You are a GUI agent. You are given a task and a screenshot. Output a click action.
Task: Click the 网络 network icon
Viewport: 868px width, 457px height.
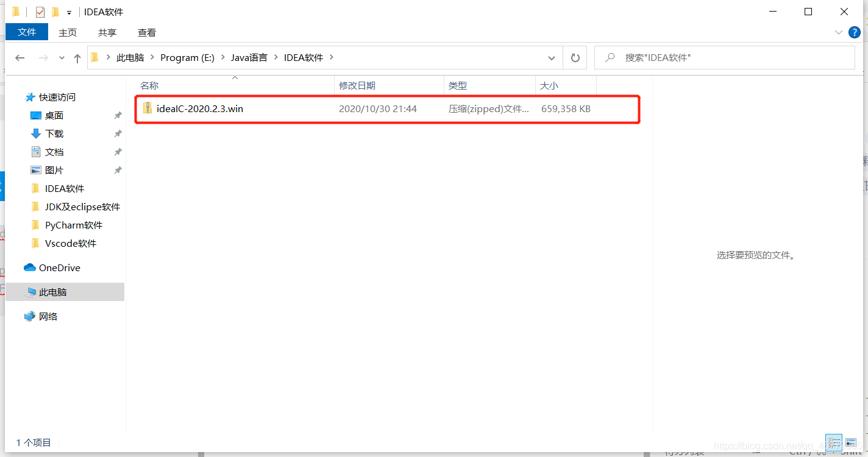(x=30, y=316)
